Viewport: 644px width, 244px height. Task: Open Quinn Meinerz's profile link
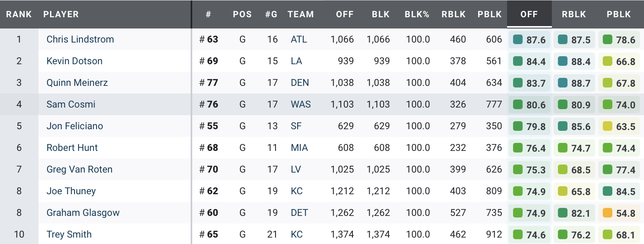(77, 83)
